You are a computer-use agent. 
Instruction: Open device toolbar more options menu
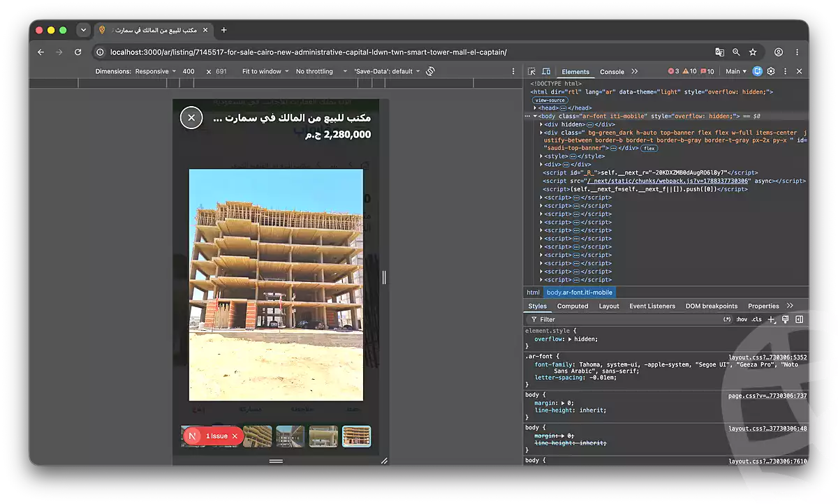[x=513, y=71]
